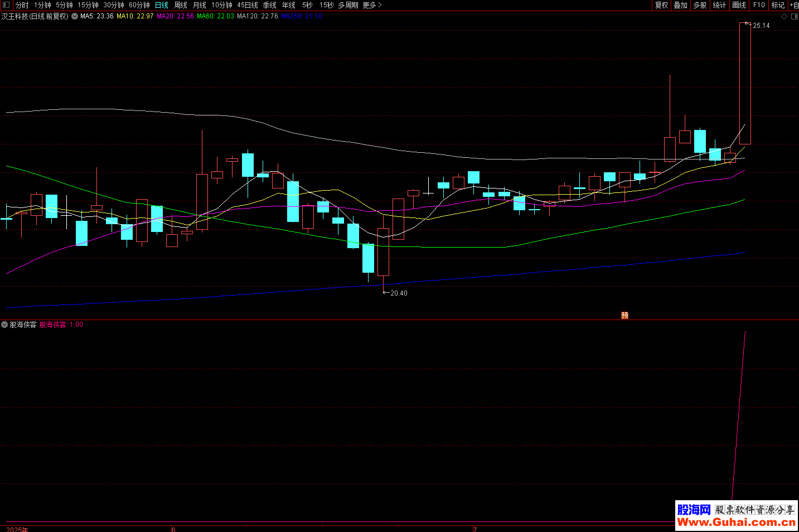Open F10 company information

point(759,5)
